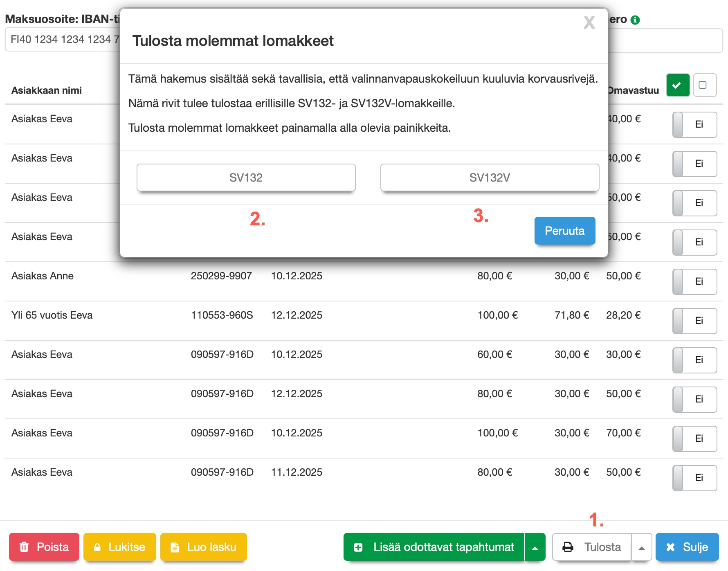728x571 pixels.
Task: Click Peruuta to cancel the dialog
Action: click(564, 231)
